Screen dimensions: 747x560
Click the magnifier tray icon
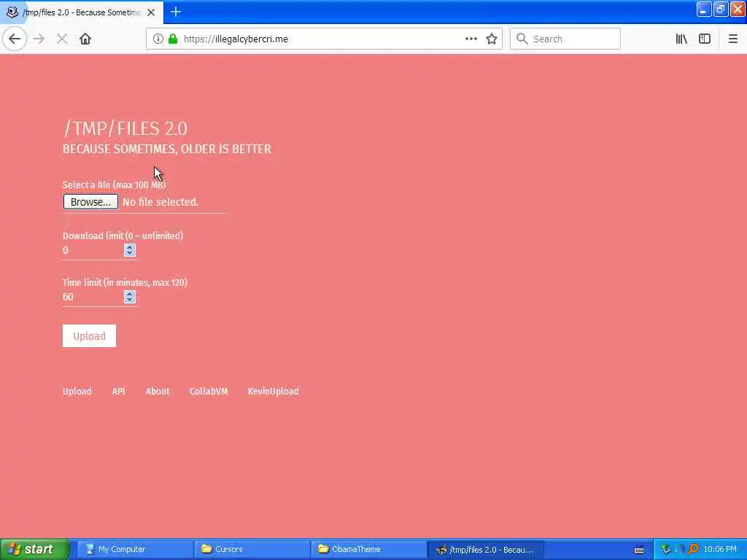point(694,550)
